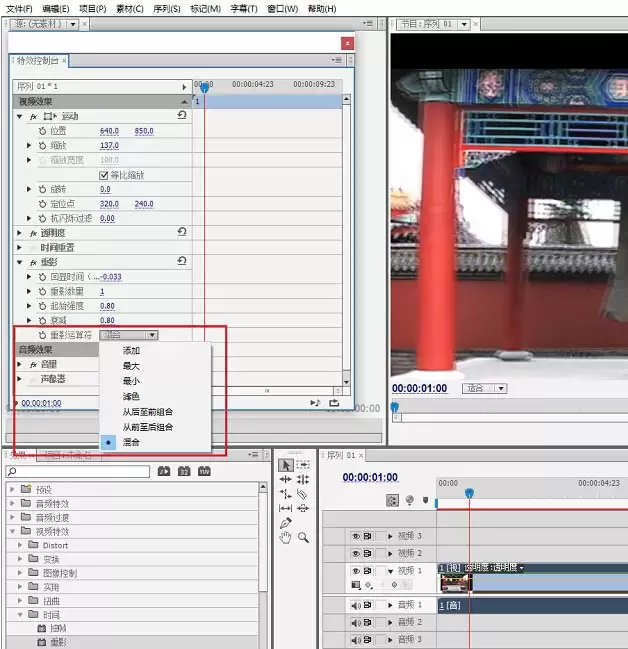This screenshot has width=628, height=649.
Task: Hide the 视频 3 track eye
Action: click(356, 536)
